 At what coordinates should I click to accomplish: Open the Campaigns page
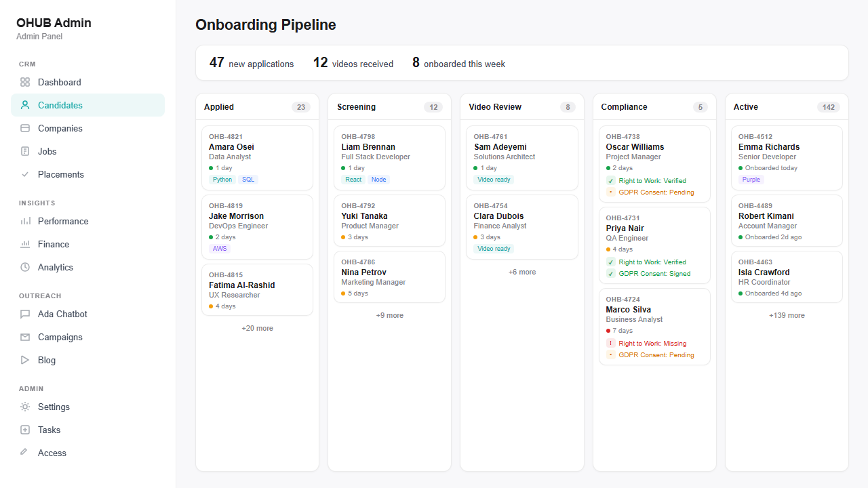point(87,337)
